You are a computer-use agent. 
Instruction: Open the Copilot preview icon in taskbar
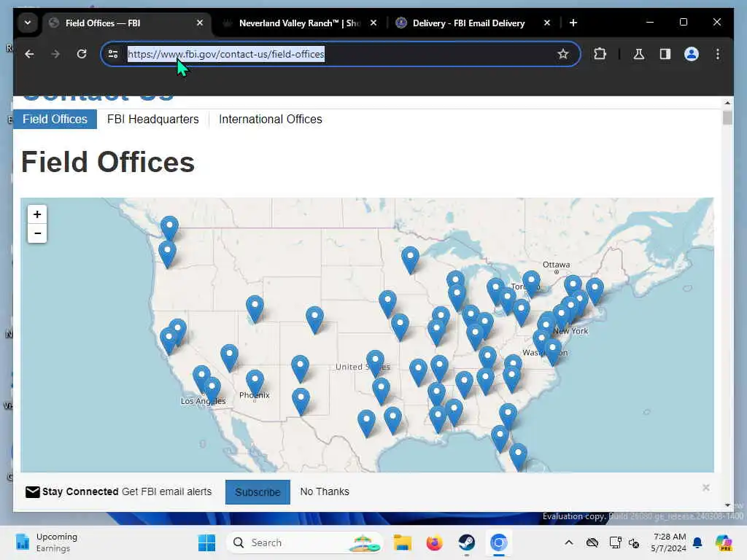(724, 542)
